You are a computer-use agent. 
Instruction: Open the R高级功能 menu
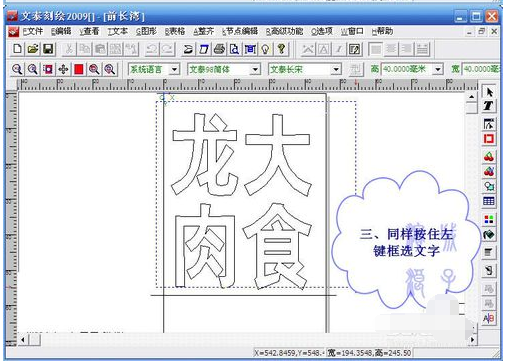click(284, 31)
